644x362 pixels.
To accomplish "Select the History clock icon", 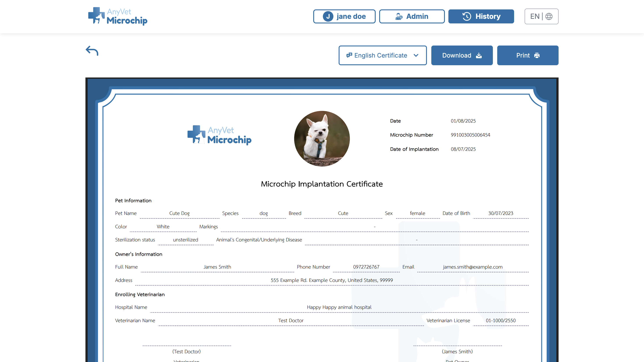I will [467, 16].
